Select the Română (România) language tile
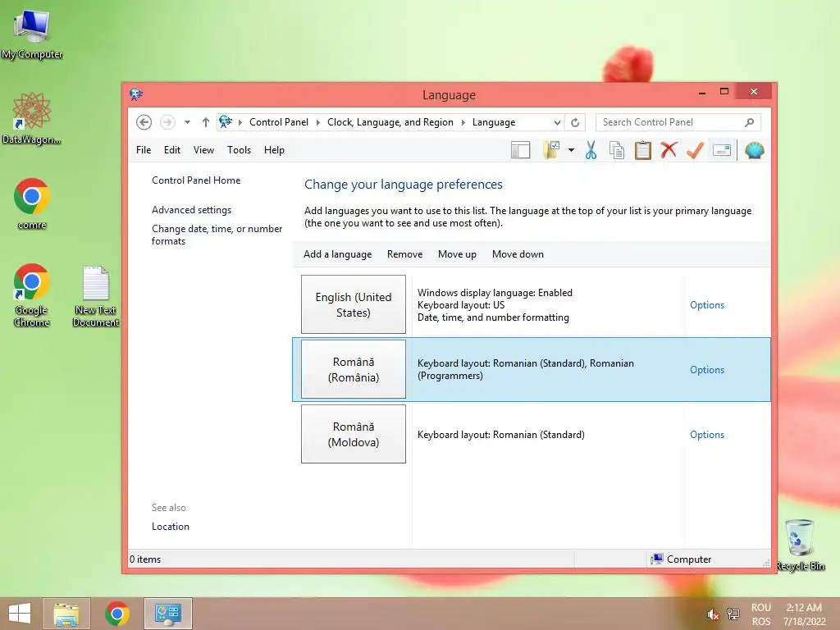Viewport: 840px width, 630px height. [x=354, y=369]
